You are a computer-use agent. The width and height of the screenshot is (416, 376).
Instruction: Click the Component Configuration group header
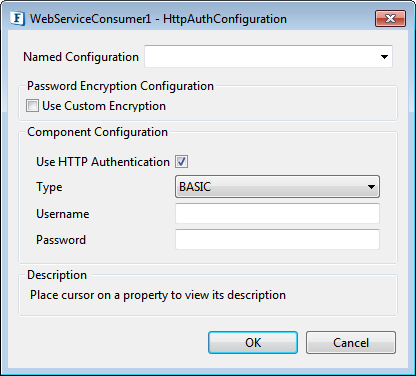coord(97,132)
